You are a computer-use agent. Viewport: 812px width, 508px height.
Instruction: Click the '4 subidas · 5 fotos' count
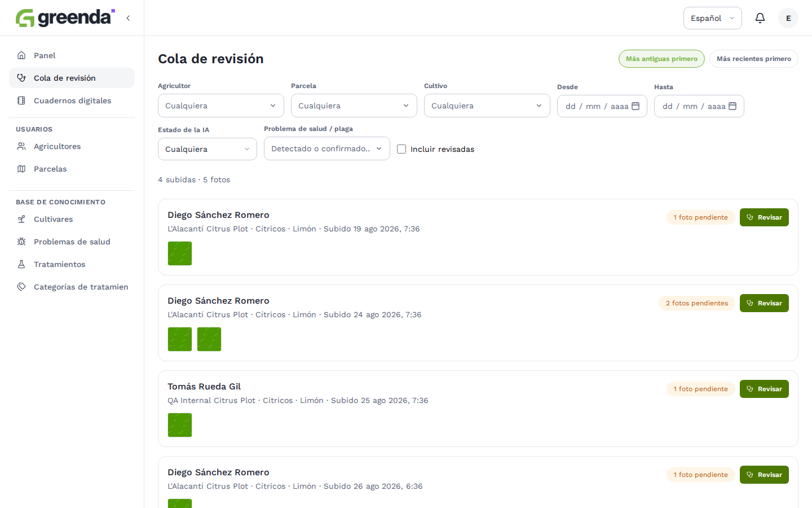click(x=194, y=179)
